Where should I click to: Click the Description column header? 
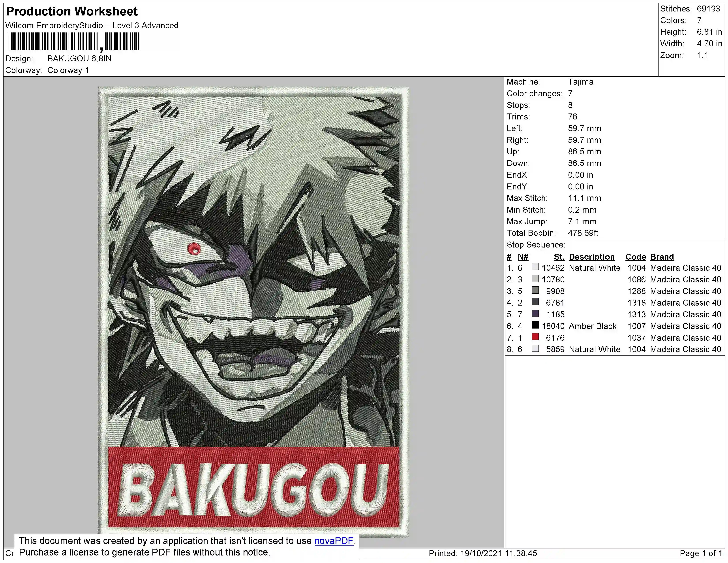pos(592,257)
